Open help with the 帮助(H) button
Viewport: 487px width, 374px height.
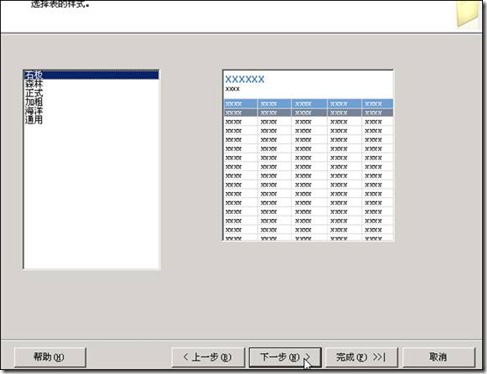(x=50, y=357)
